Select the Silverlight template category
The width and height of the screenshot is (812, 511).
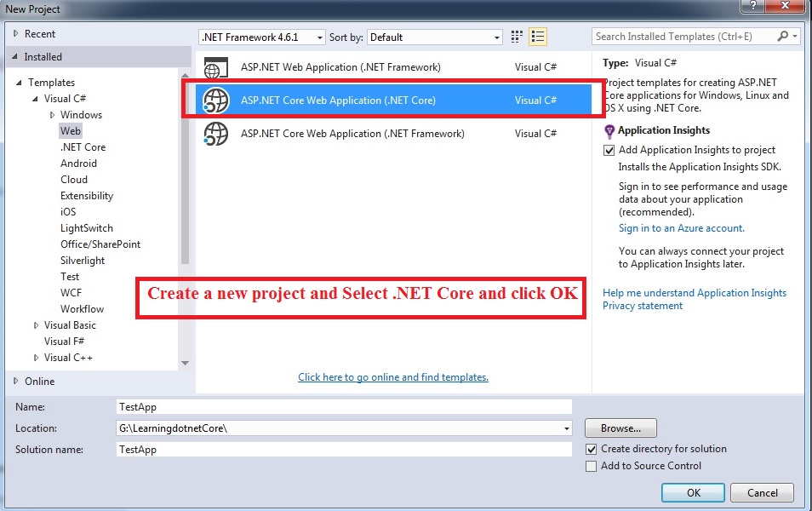83,261
